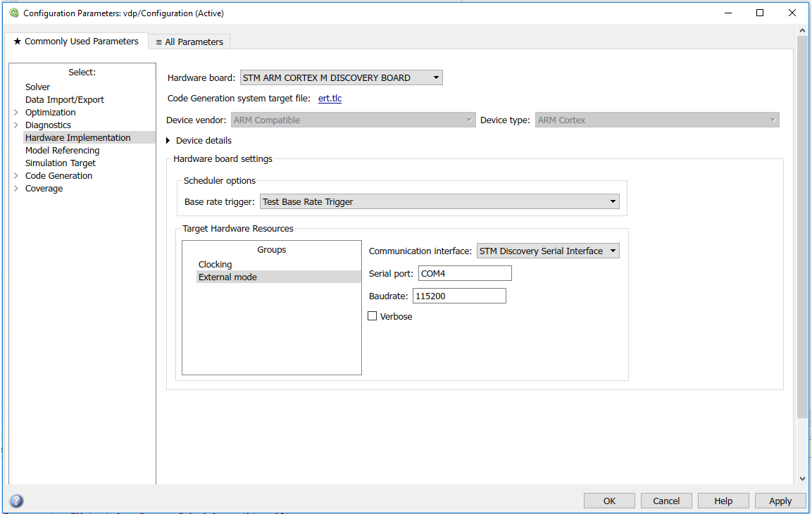Click the OK button
The height and width of the screenshot is (514, 812).
click(609, 501)
